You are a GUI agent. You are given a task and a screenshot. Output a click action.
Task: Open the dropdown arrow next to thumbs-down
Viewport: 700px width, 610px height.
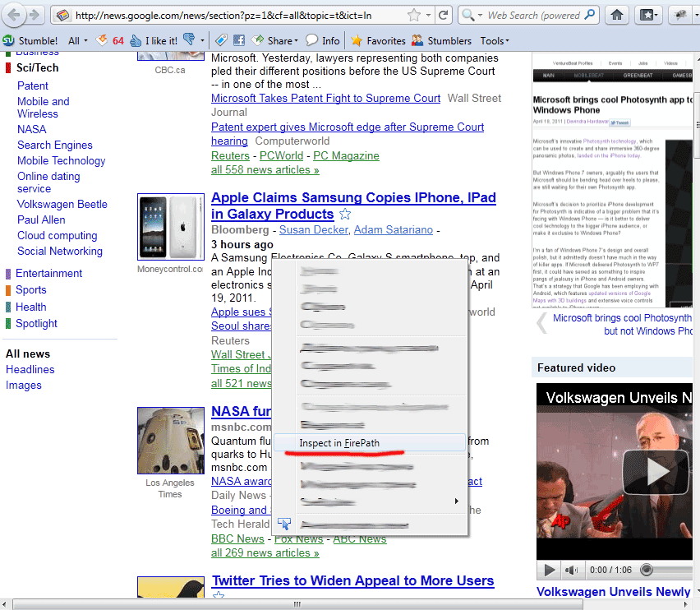(x=202, y=40)
